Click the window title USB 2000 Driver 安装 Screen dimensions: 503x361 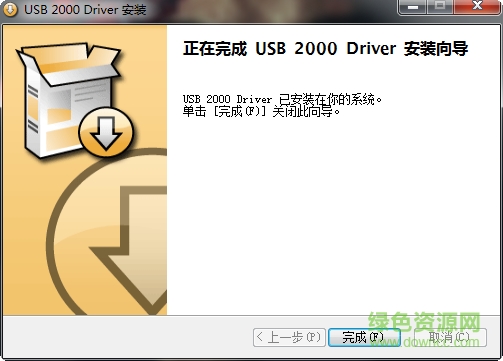[x=85, y=9]
